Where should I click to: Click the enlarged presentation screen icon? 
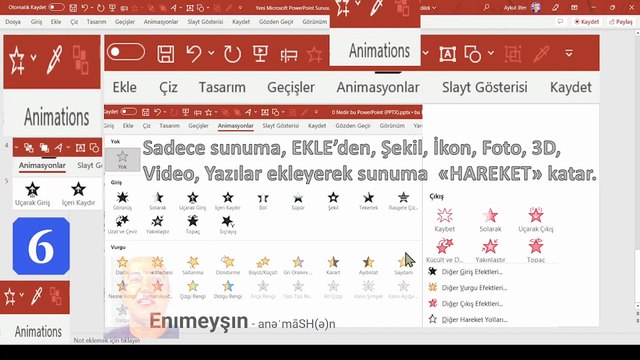[x=260, y=53]
